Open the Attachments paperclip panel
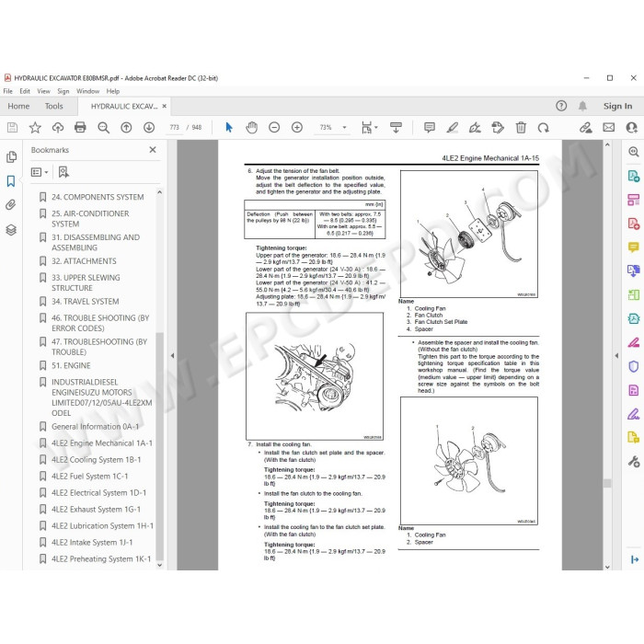This screenshot has width=644, height=644. coord(11,204)
